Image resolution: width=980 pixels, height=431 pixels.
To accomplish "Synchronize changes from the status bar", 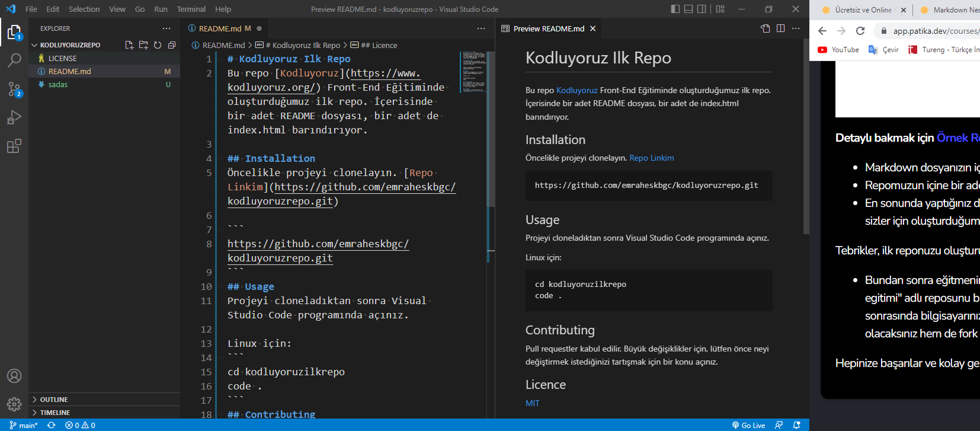I will (x=52, y=425).
